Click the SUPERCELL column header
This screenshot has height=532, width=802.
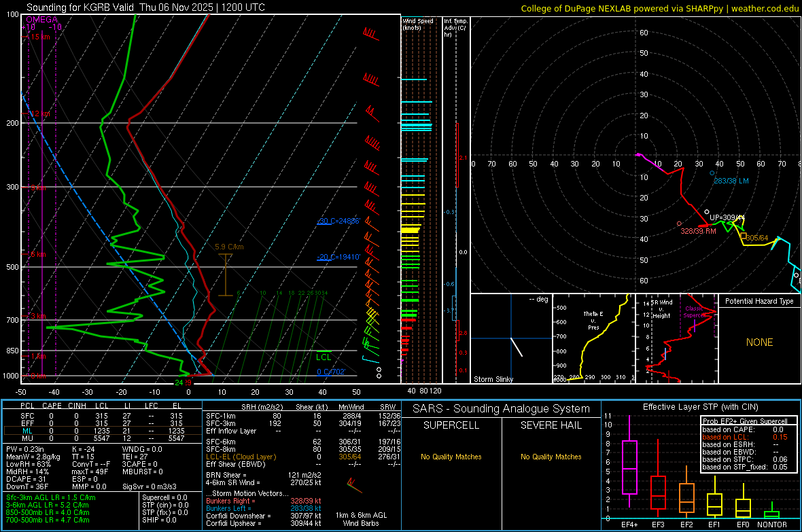451,425
